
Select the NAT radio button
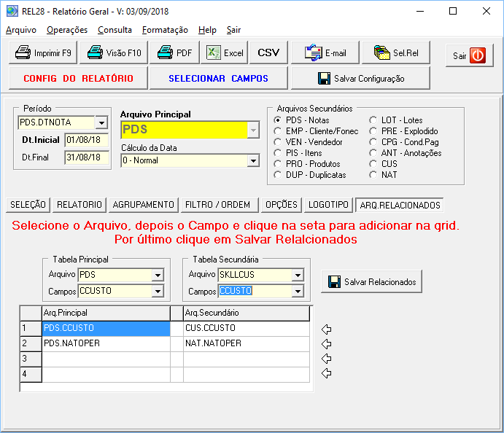coord(373,175)
